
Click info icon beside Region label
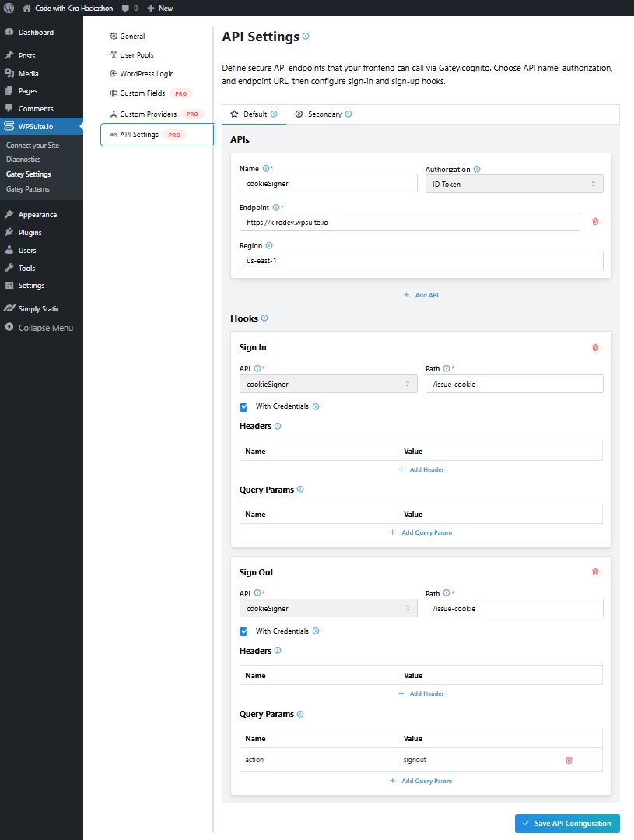(269, 246)
